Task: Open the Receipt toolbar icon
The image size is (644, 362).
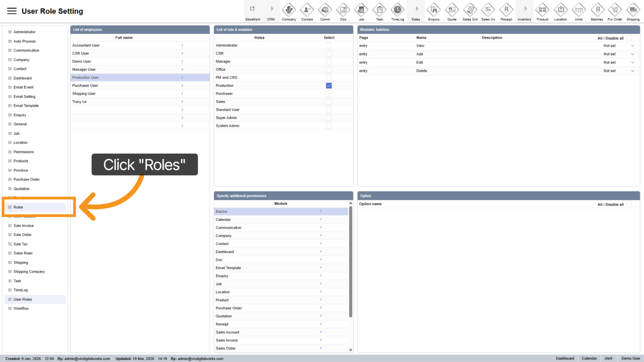Action: click(x=506, y=11)
